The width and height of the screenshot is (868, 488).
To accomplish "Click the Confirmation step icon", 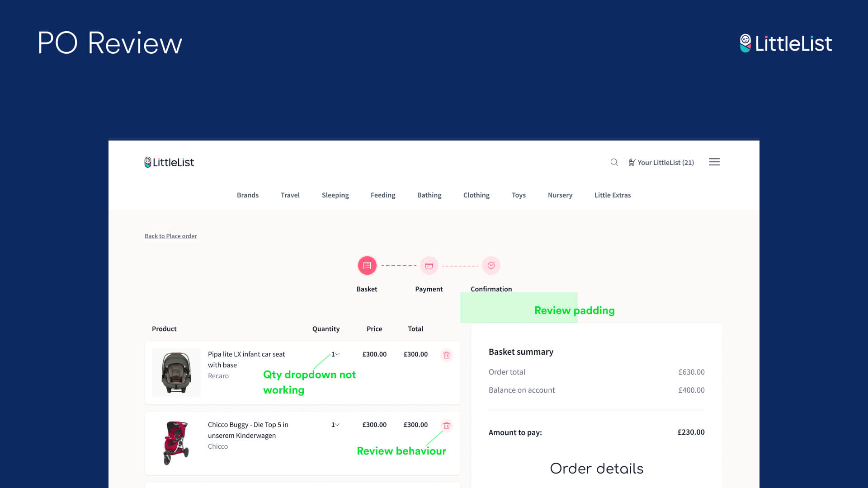I will [491, 266].
